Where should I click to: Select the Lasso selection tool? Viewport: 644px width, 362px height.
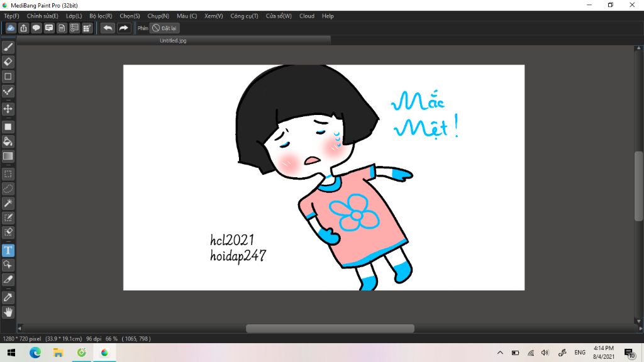tap(8, 189)
